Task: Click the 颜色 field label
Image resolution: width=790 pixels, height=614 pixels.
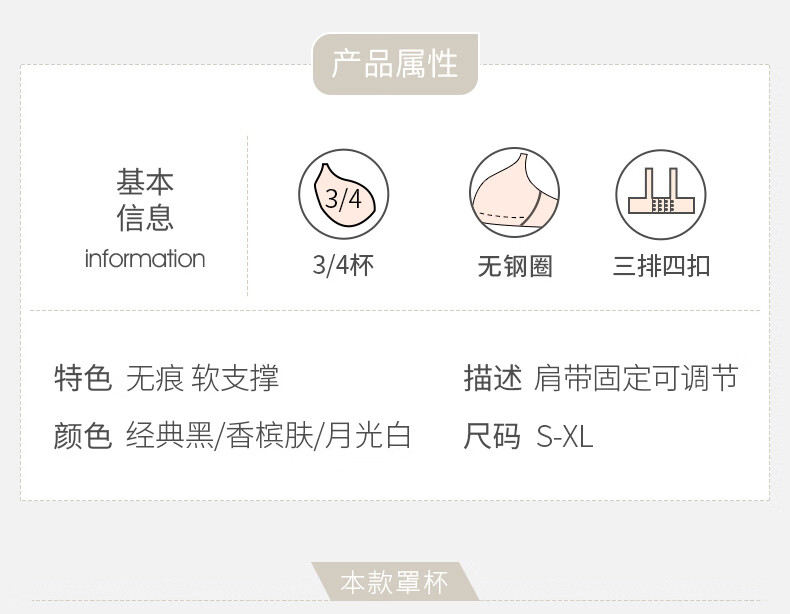Action: pos(83,436)
